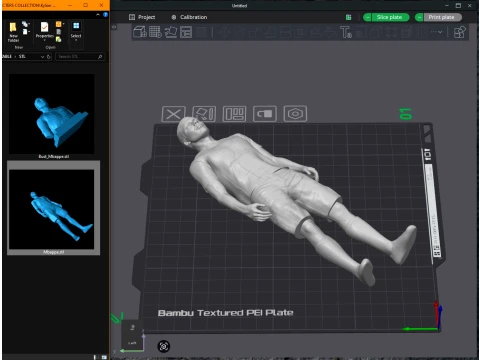Minimize the File Explorer window
Viewport: 480px width, 360px height.
pos(70,5)
